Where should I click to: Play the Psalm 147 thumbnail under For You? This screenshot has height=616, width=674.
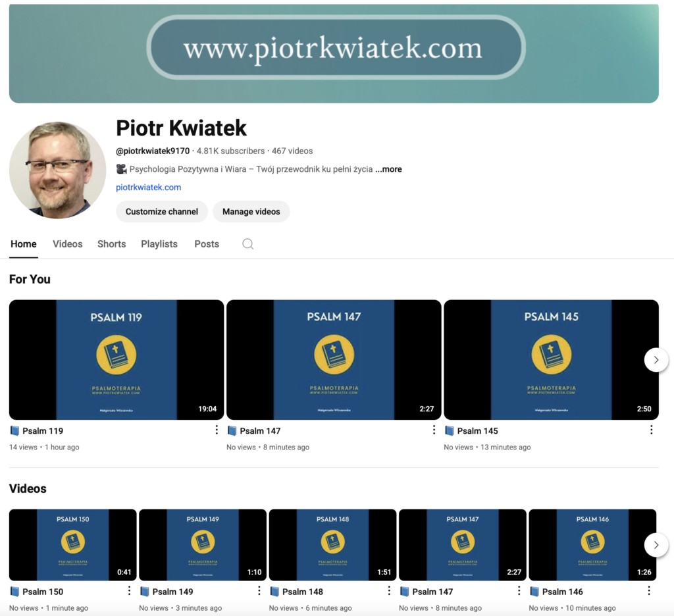(334, 360)
